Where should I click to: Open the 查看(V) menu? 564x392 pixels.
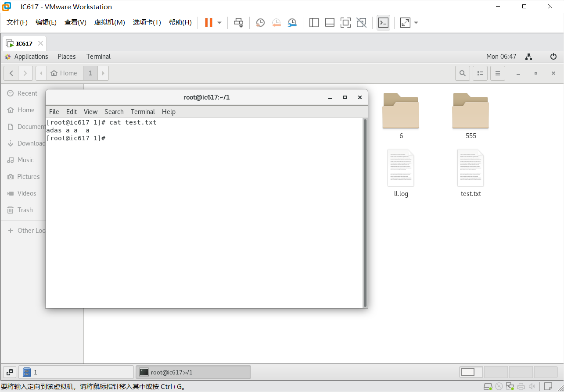click(75, 22)
